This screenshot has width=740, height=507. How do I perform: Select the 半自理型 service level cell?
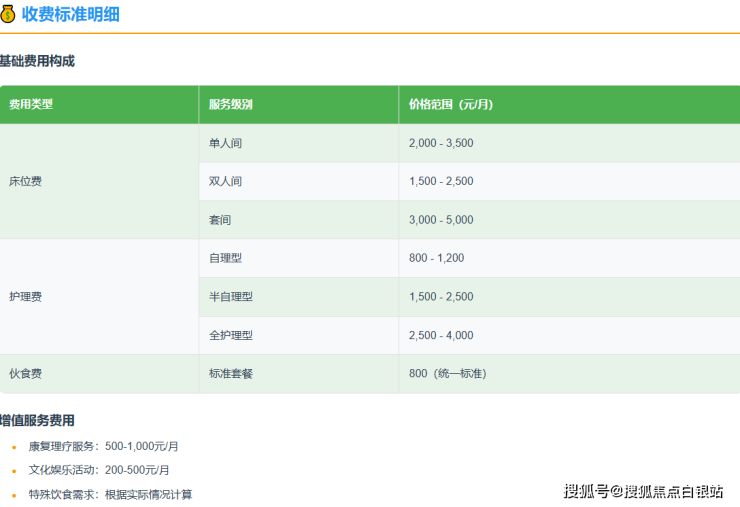[230, 297]
